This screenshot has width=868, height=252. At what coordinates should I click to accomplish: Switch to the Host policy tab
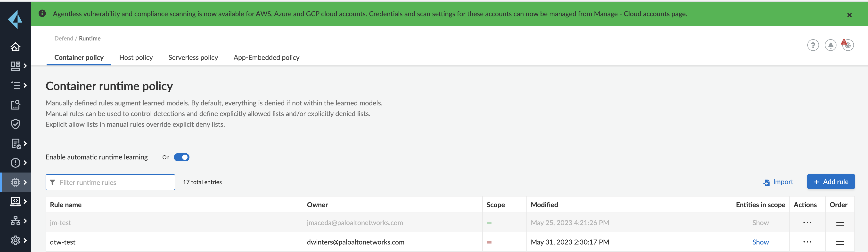136,57
